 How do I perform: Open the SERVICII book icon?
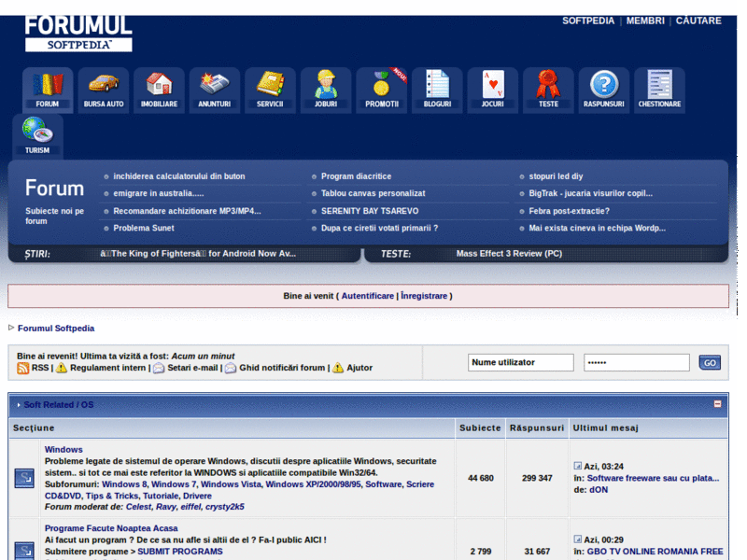[270, 90]
